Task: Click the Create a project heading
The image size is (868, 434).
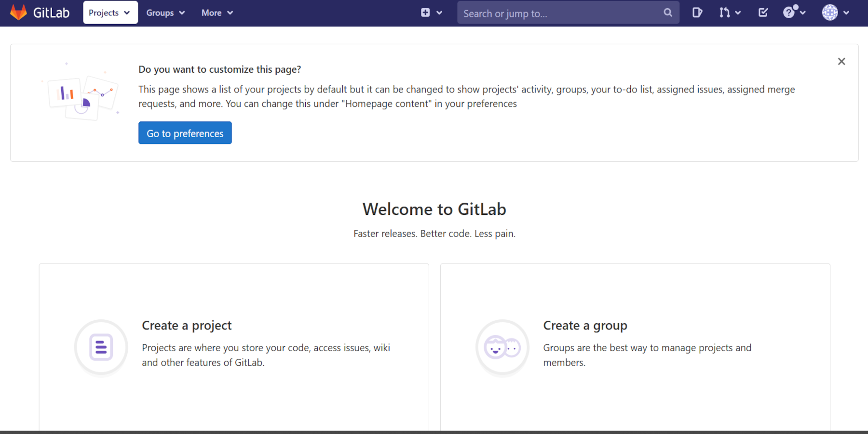Action: point(187,326)
